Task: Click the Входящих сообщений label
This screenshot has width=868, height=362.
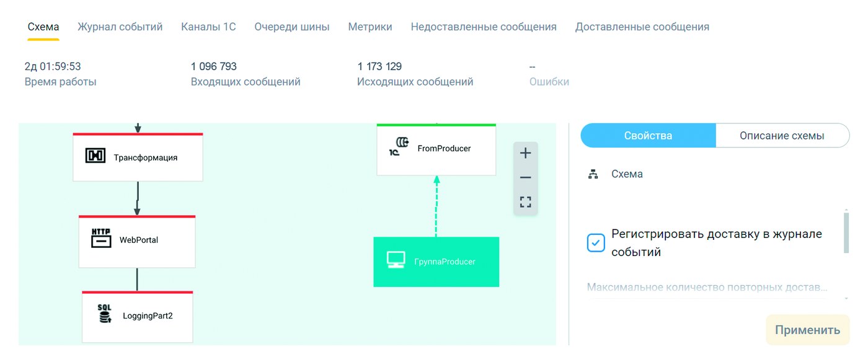Action: [246, 82]
